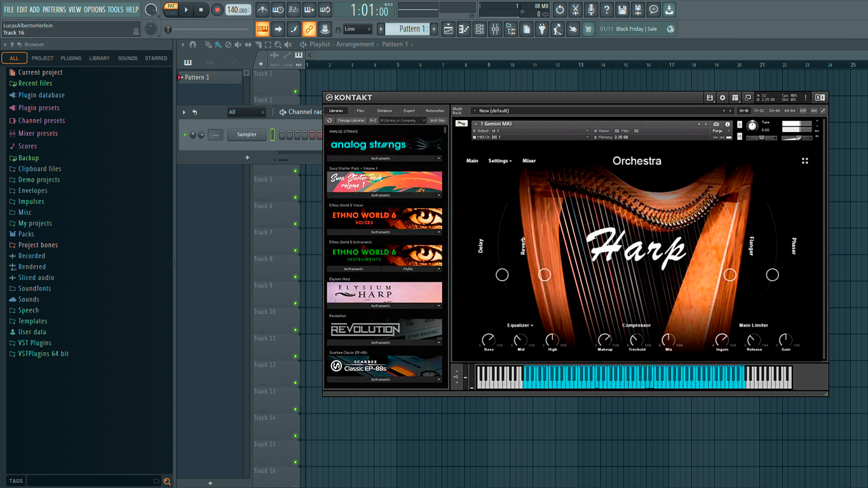Expand Channel presets folder
868x488 pixels.
click(41, 121)
